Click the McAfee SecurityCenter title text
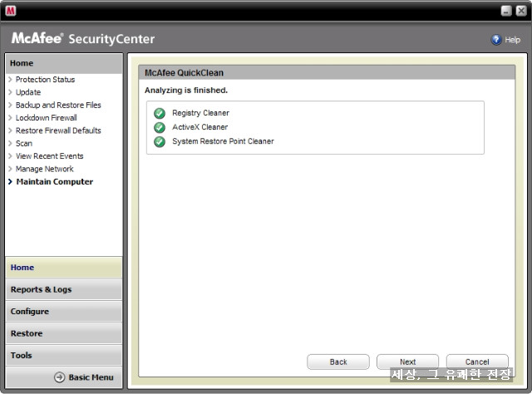 [x=83, y=38]
